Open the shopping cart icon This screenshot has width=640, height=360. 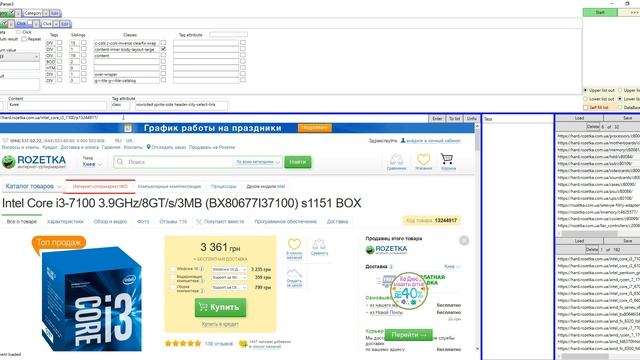447,159
